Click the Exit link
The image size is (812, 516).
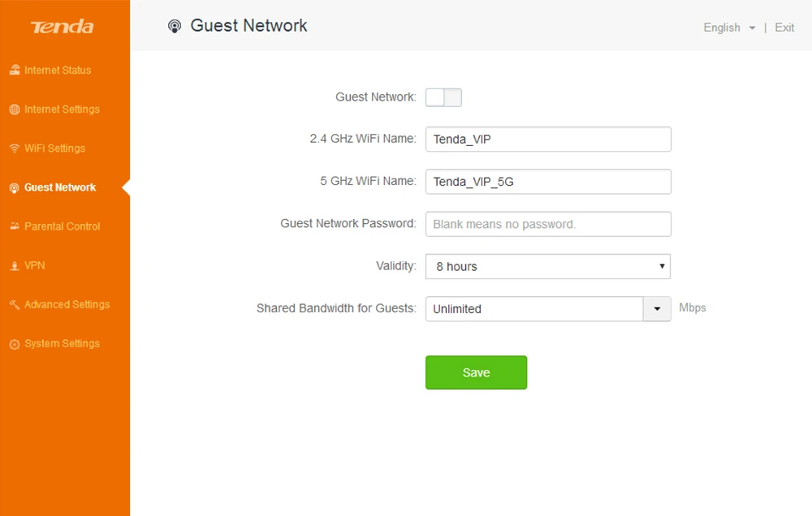[x=784, y=28]
